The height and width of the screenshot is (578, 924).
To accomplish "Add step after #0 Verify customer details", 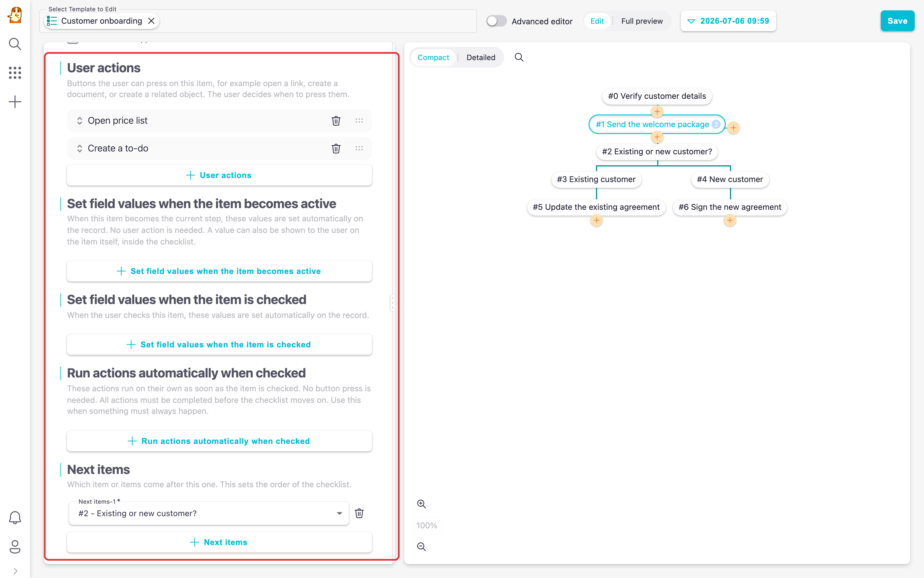I will pyautogui.click(x=657, y=112).
